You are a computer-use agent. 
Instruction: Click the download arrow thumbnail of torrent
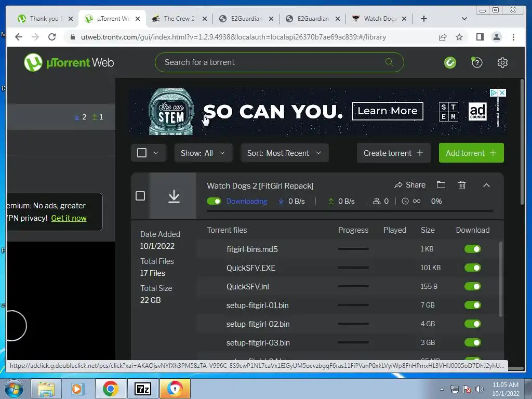[174, 196]
